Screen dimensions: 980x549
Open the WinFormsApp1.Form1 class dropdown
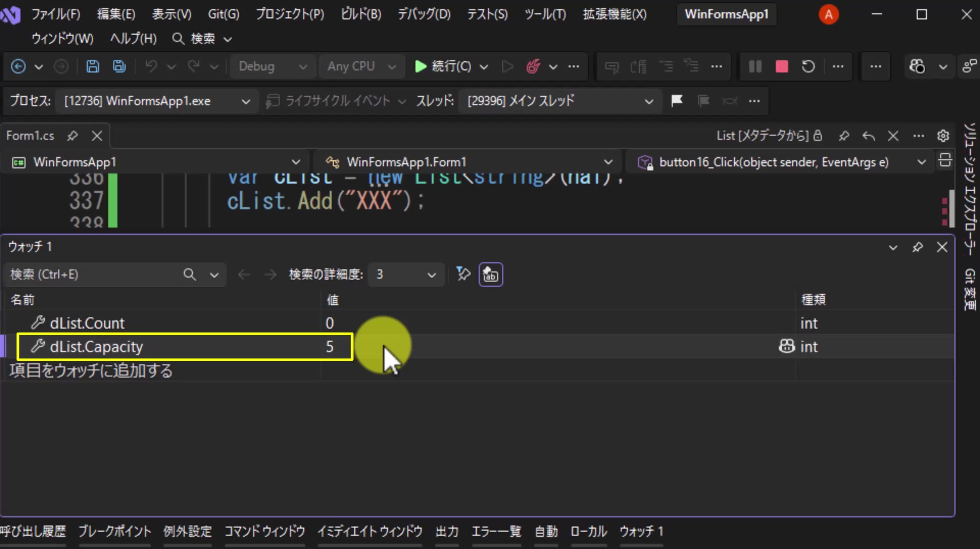(469, 162)
